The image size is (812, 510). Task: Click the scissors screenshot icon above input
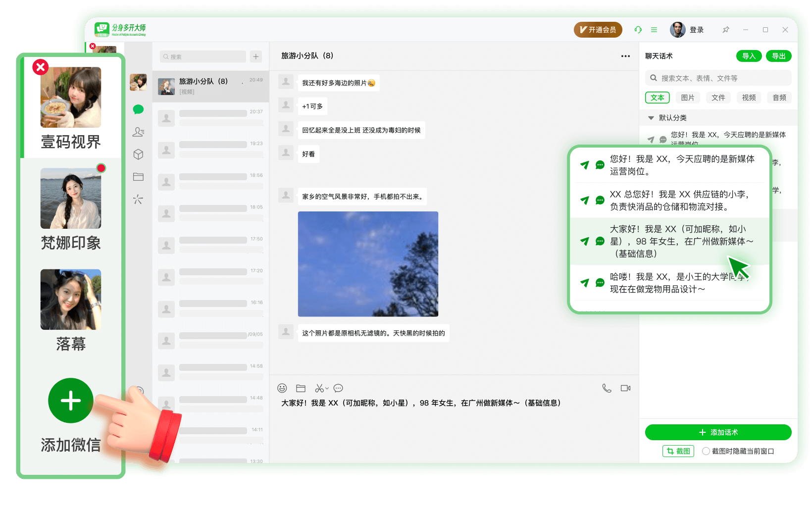tap(320, 388)
